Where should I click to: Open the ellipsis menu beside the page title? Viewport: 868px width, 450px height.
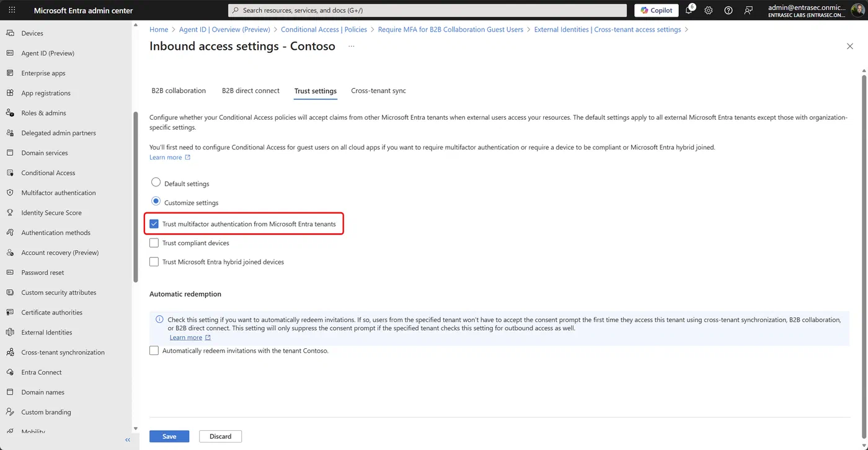352,47
